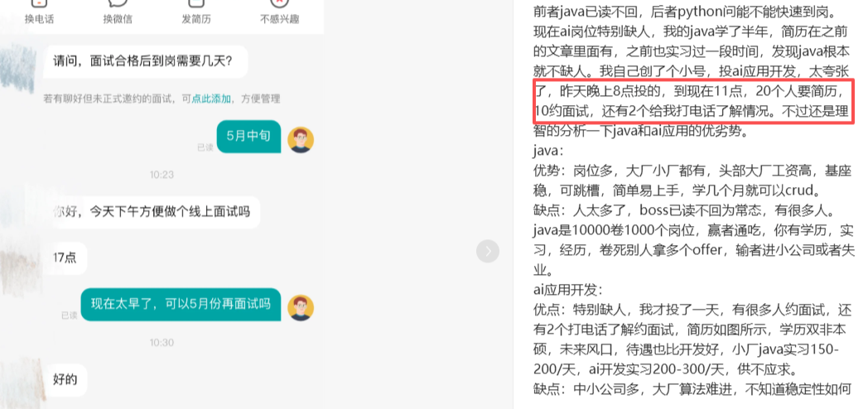Click the 今天下午方便做个线上面试吗 message
Image resolution: width=868 pixels, height=409 pixels.
(152, 211)
